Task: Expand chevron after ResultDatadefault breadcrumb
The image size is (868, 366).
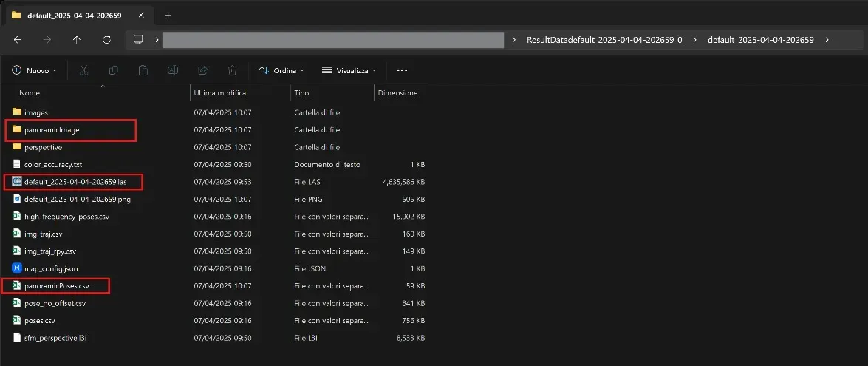Action: pos(695,40)
